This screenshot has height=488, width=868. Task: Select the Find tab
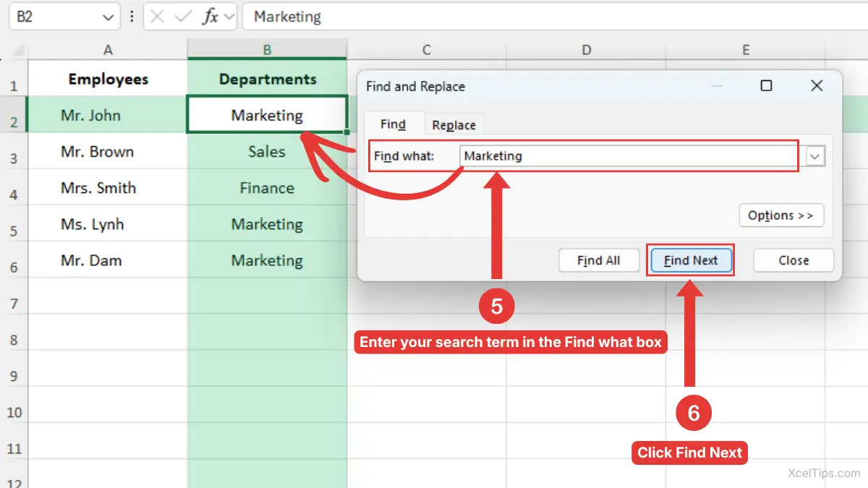393,124
